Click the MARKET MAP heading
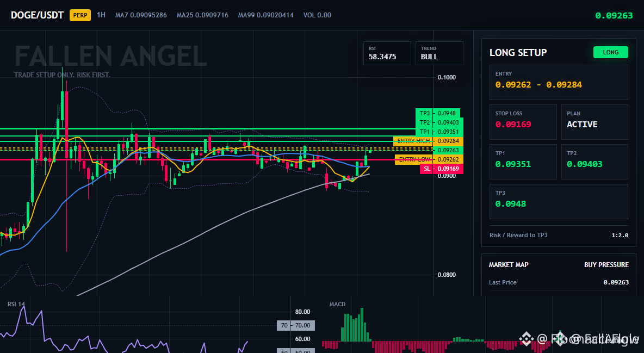Image resolution: width=644 pixels, height=353 pixels. [509, 265]
